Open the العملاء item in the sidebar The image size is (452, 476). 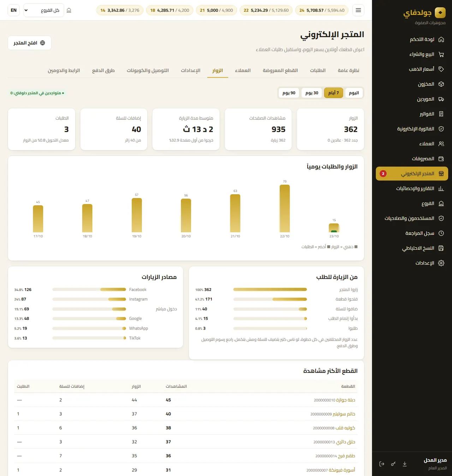pos(412,144)
